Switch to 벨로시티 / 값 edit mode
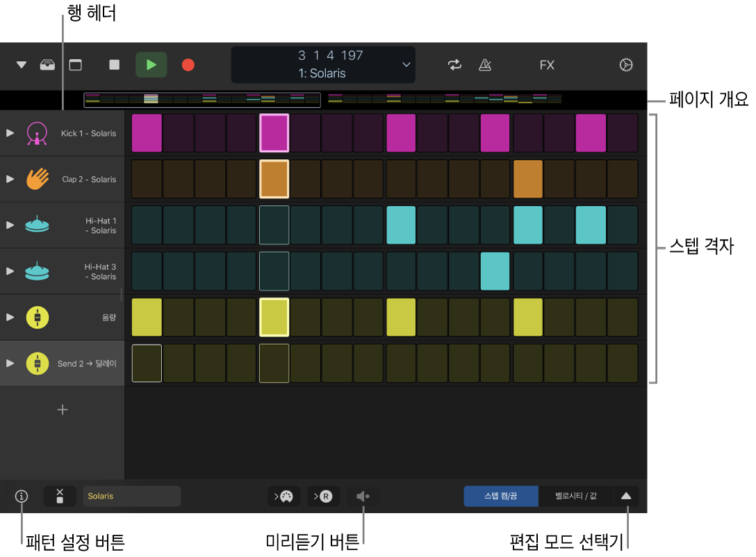 [575, 497]
